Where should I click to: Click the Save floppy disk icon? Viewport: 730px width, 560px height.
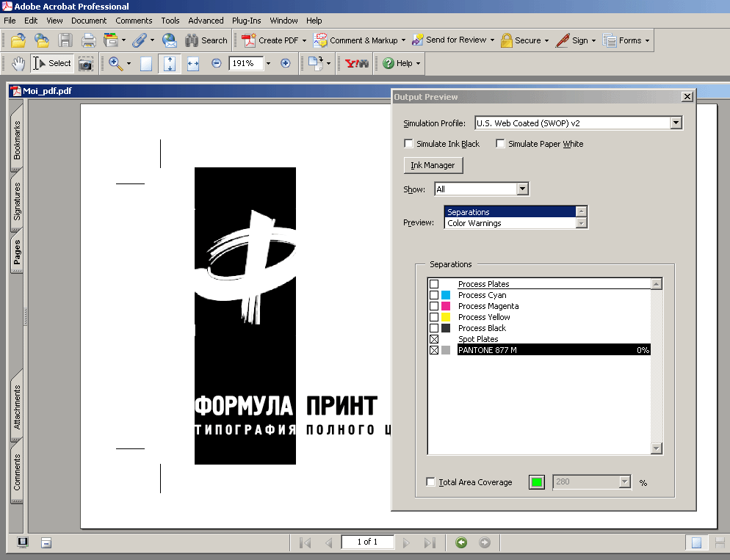(x=65, y=40)
